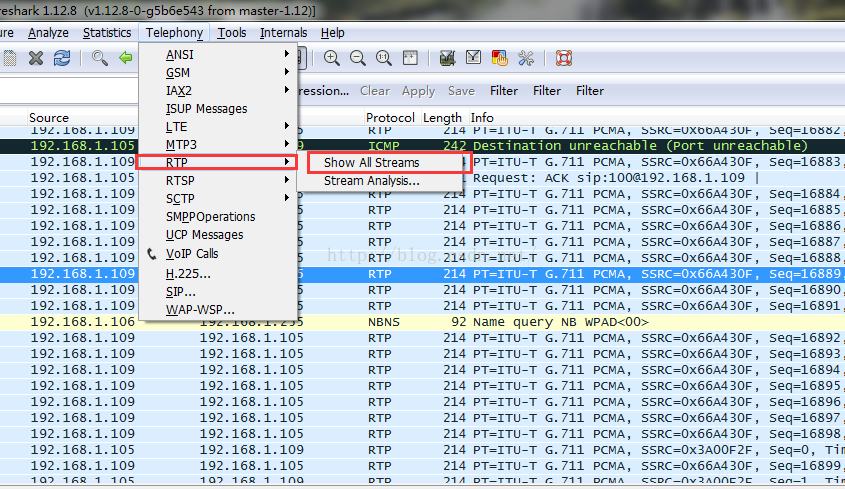The height and width of the screenshot is (489, 845).
Task: Select ISUP Messages menu entry
Action: (x=218, y=109)
